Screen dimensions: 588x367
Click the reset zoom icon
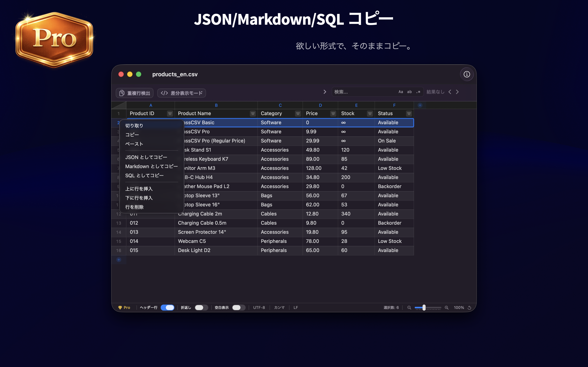point(469,307)
